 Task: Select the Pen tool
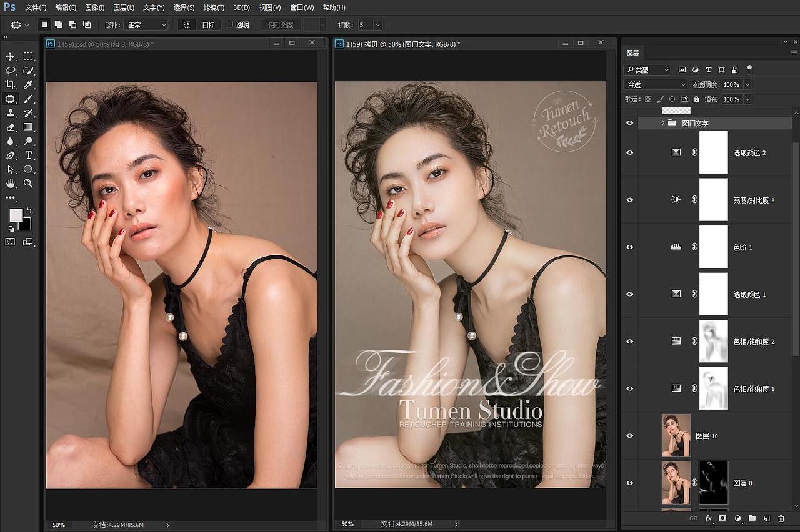pyautogui.click(x=10, y=155)
